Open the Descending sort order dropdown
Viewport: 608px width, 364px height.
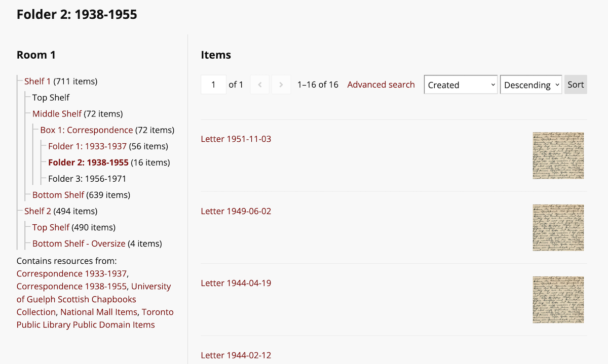click(x=531, y=85)
